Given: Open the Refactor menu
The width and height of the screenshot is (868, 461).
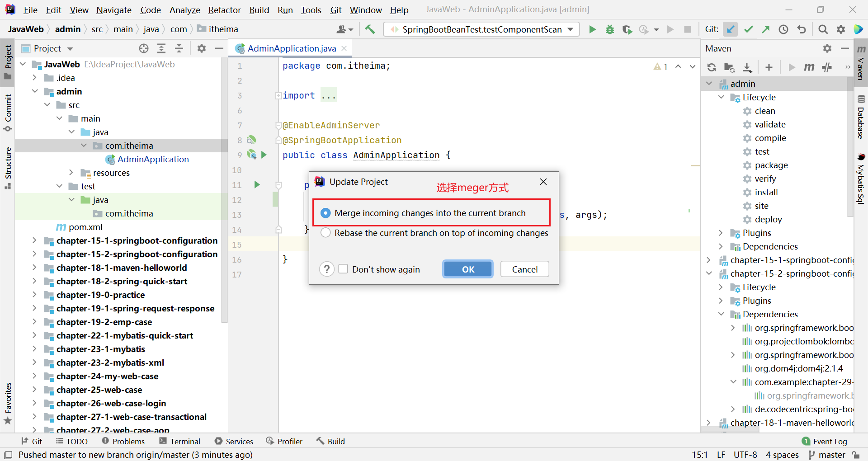Looking at the screenshot, I should pos(224,10).
